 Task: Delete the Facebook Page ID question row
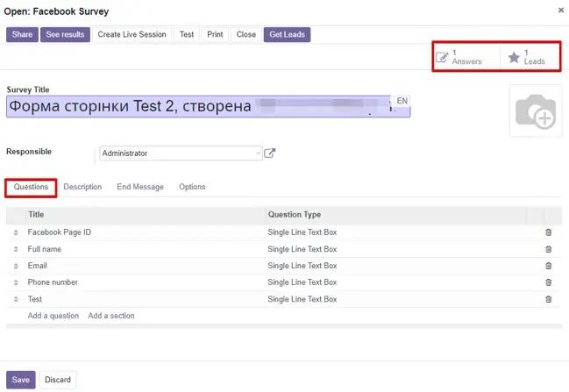[548, 232]
